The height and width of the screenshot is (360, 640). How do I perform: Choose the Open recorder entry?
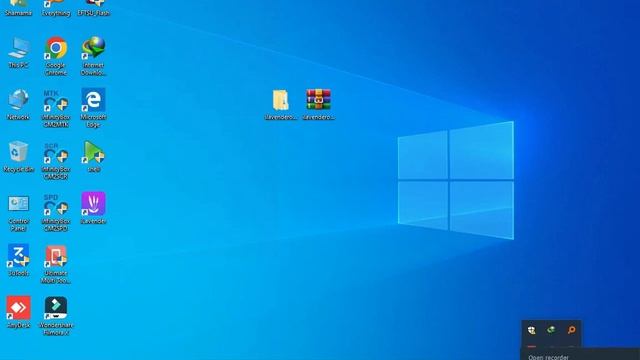coord(548,357)
